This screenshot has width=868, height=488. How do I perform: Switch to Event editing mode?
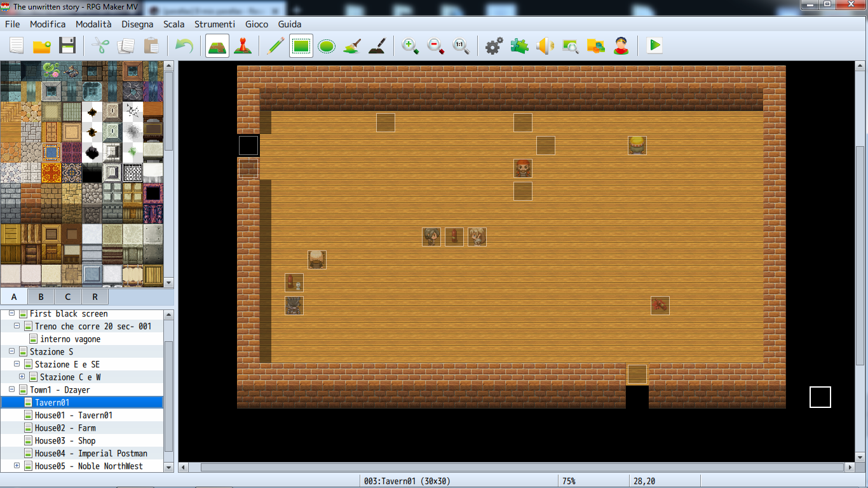(x=242, y=46)
